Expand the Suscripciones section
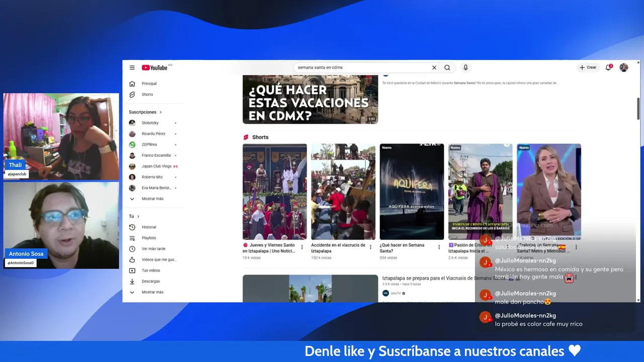Screen dimensions: 644x362 click(x=145, y=112)
